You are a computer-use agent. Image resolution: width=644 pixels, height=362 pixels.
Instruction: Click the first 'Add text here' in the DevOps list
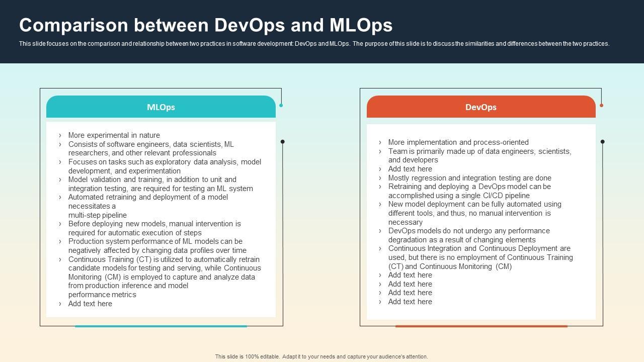click(x=410, y=169)
